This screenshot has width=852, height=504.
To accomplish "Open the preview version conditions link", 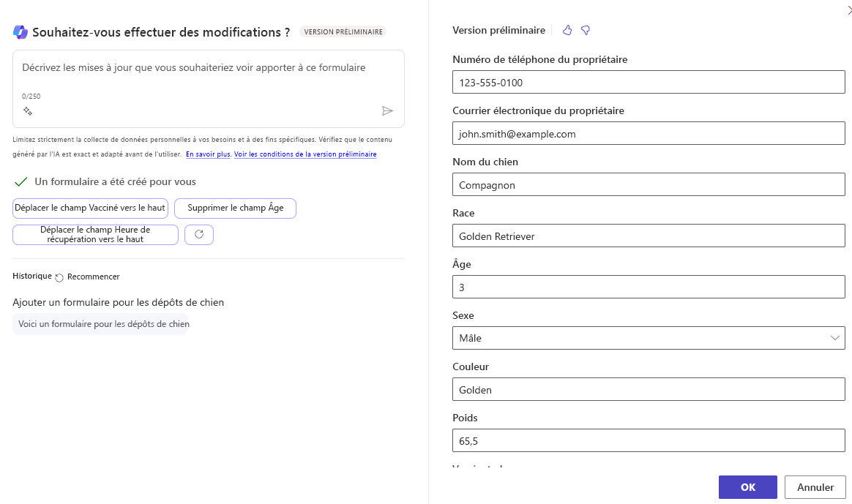I will tap(305, 154).
